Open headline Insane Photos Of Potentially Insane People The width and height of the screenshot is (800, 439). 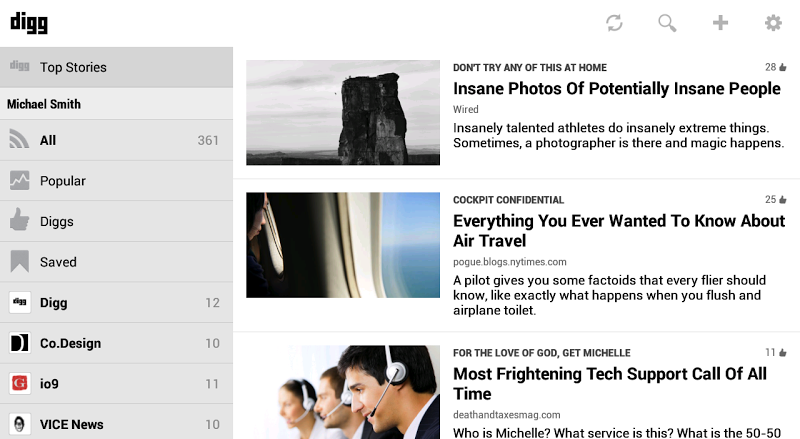(x=616, y=89)
